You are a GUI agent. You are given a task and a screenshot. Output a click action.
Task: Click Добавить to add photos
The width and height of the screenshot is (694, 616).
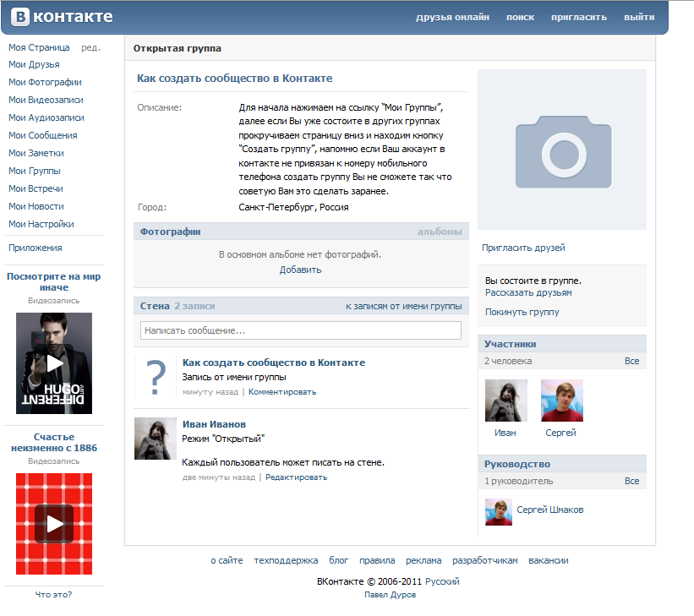[x=300, y=270]
